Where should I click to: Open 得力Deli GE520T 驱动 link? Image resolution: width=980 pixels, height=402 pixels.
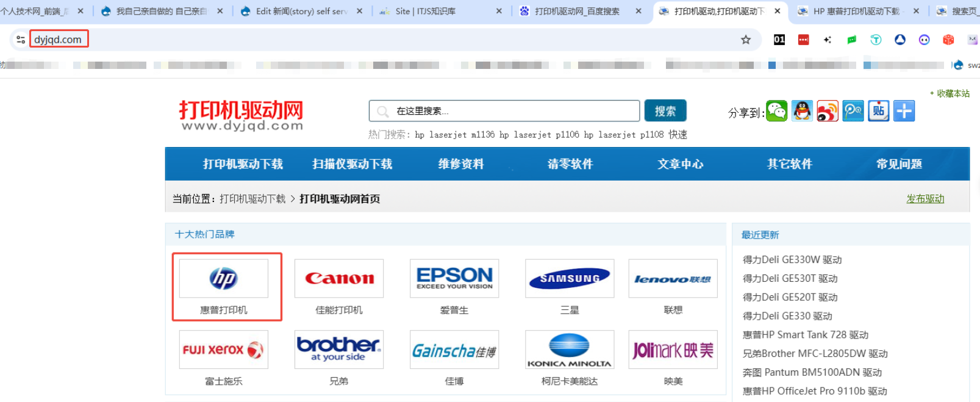(x=790, y=297)
